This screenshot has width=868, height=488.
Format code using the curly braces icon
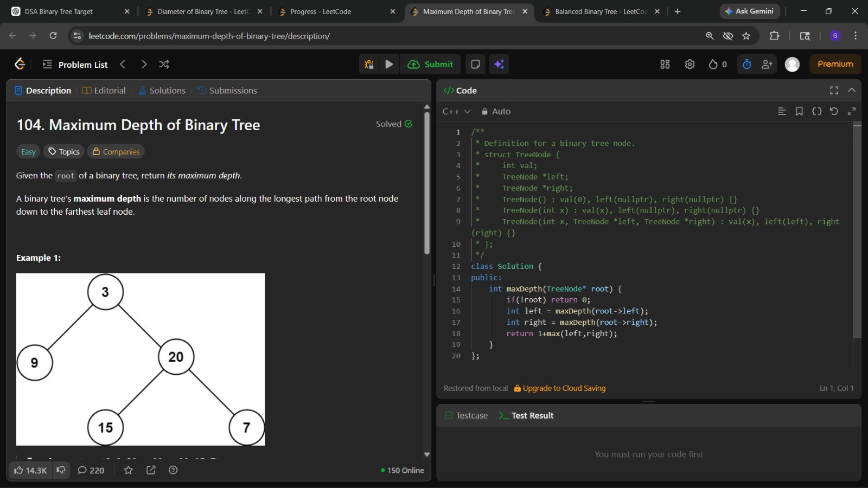click(x=816, y=111)
